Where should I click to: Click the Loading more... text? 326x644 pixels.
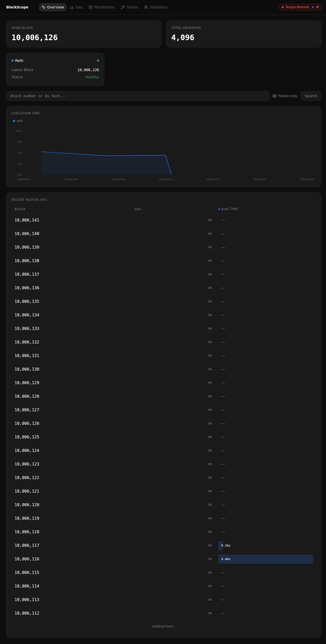[164, 626]
